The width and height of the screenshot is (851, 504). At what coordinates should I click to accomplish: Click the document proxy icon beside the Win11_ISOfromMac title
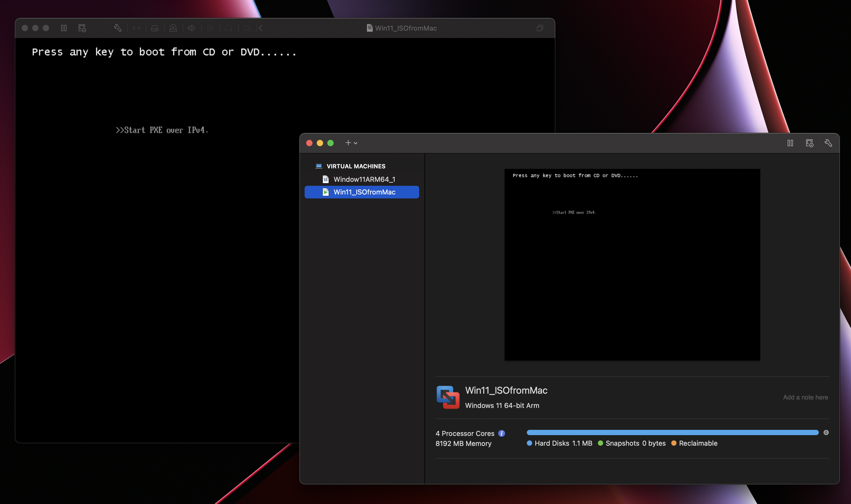tap(370, 28)
